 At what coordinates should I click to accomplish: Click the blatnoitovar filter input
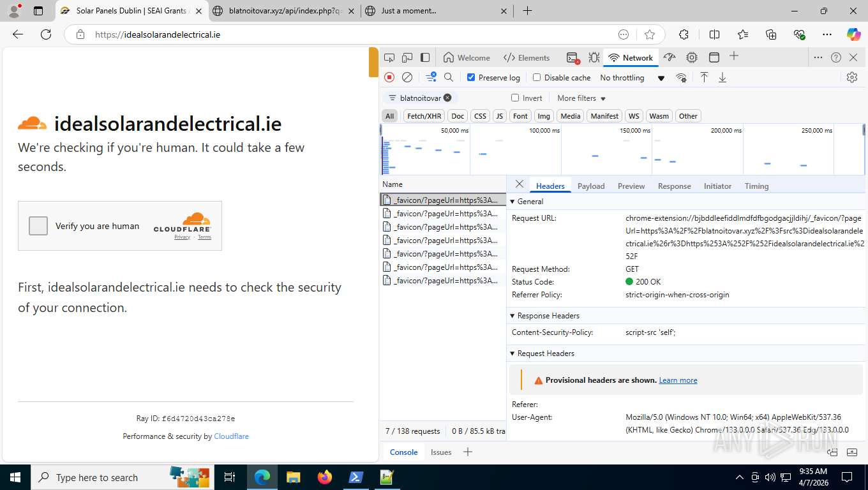click(x=420, y=98)
